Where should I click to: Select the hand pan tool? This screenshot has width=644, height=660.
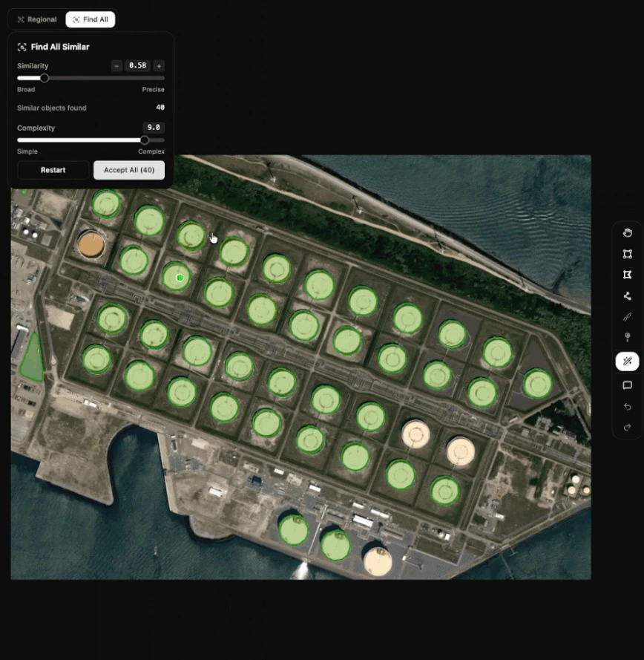click(x=627, y=233)
